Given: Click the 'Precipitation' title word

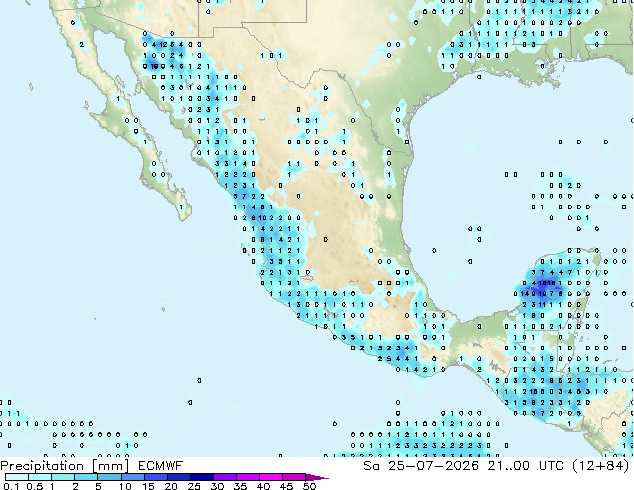Looking at the screenshot, I should click(42, 466).
